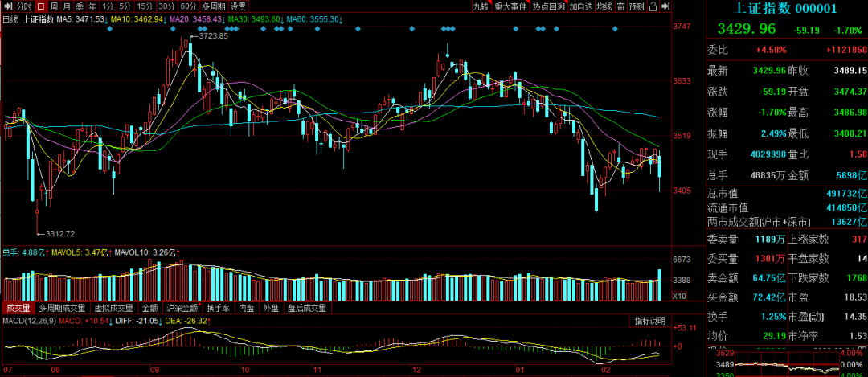868x377 pixels.
Task: Click the 委比 +4.50% value
Action: (771, 50)
